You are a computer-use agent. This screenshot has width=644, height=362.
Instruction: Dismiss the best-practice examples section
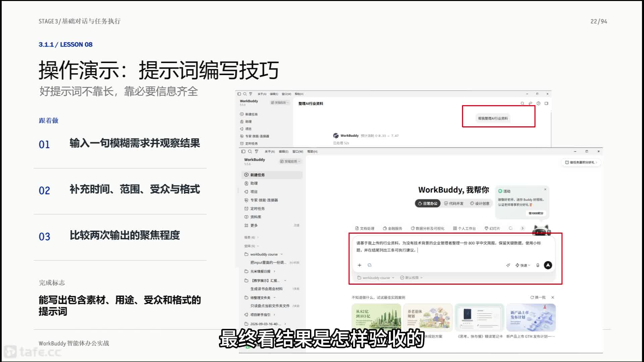[553, 297]
